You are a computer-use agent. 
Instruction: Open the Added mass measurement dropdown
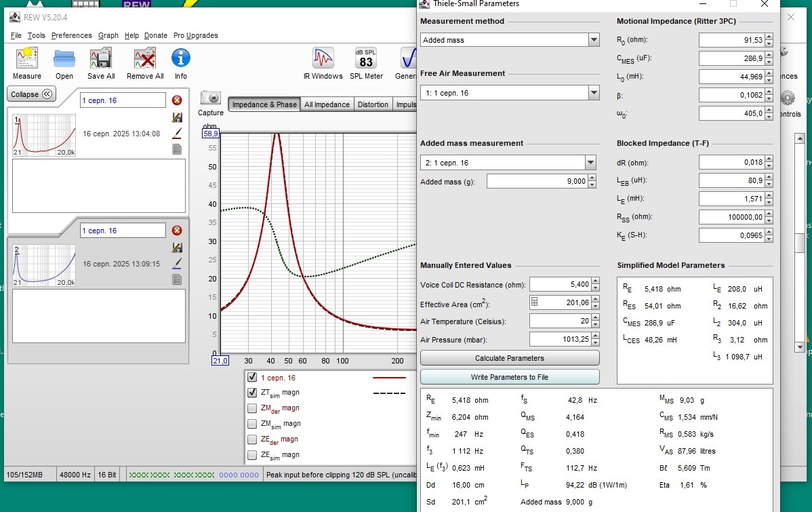[x=590, y=163]
